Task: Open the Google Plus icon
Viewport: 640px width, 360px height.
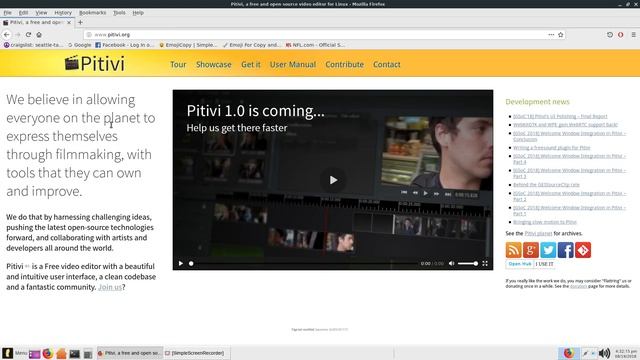Action: [x=531, y=250]
